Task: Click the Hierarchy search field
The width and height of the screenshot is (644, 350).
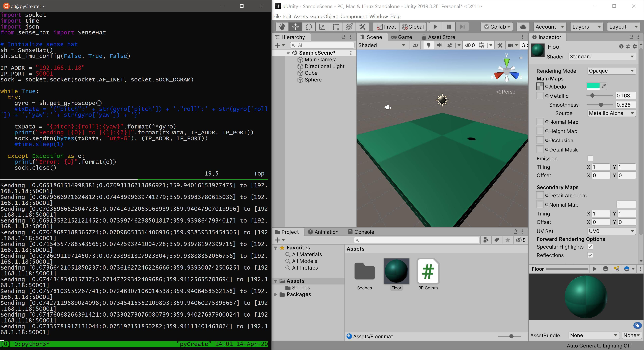Action: pyautogui.click(x=322, y=45)
